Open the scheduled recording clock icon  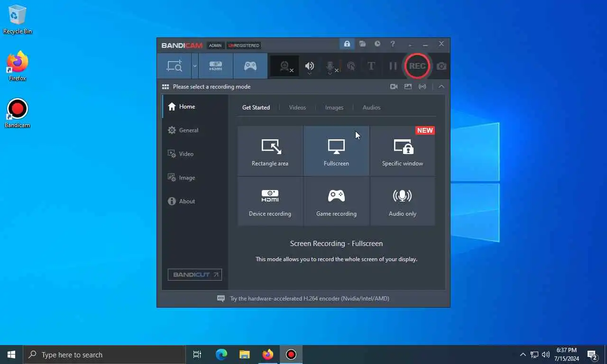click(x=377, y=44)
